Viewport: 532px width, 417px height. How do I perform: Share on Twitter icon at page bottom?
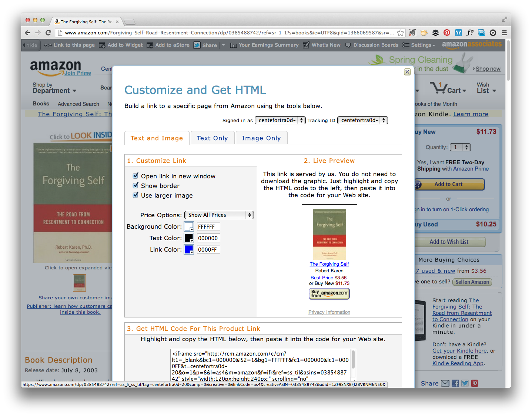[465, 383]
